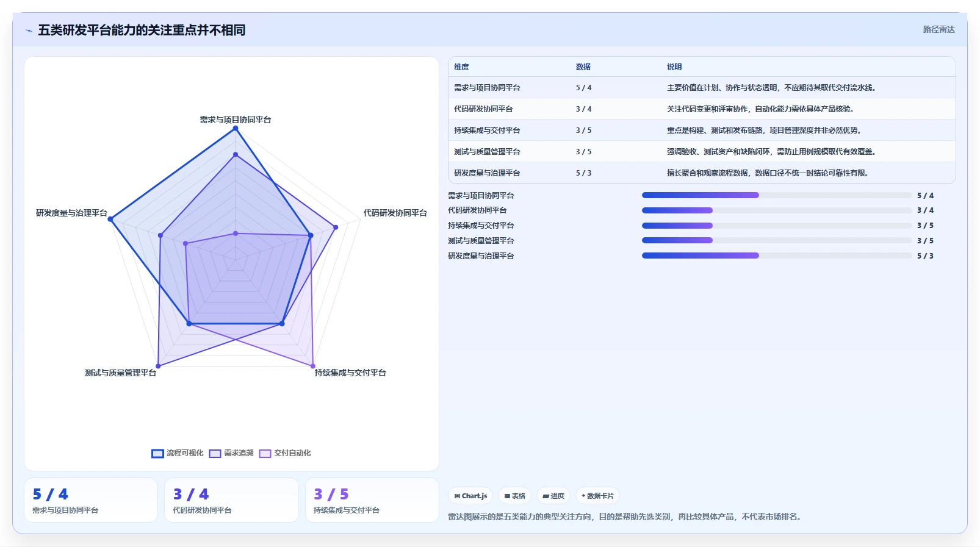The width and height of the screenshot is (980, 547).
Task: Click radar axis label 需求与项目协同平台
Action: pos(236,120)
